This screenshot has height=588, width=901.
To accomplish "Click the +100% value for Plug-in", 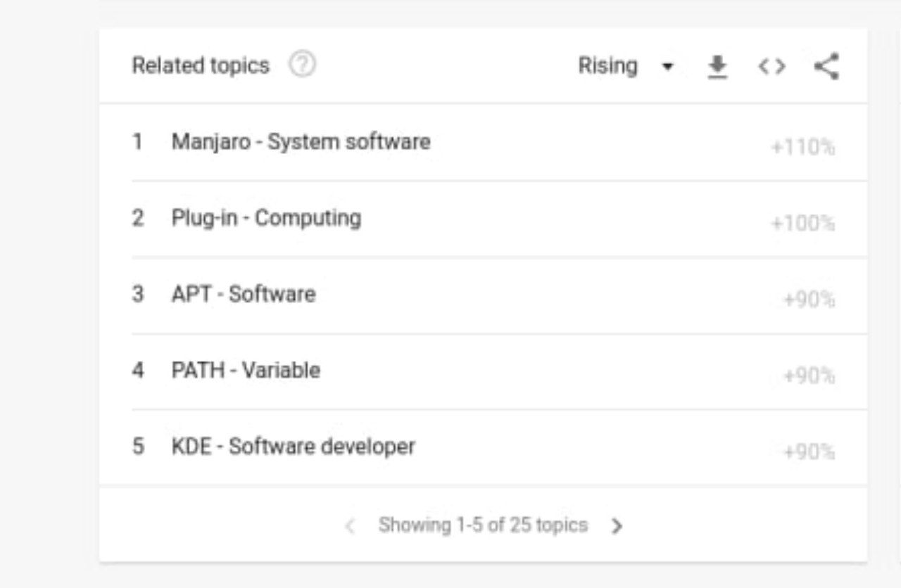I will coord(803,224).
